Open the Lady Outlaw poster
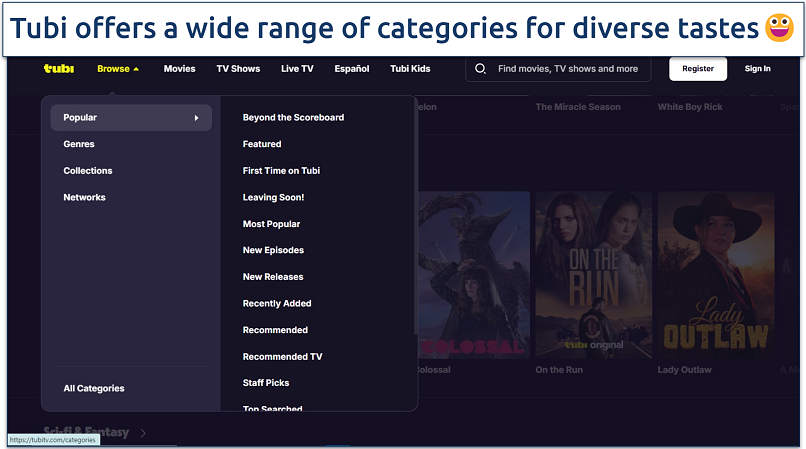This screenshot has height=449, width=806. point(716,275)
